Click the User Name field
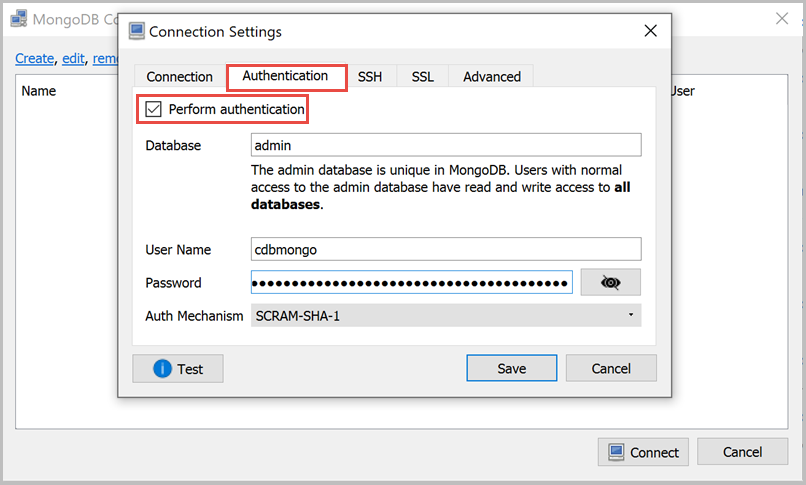The height and width of the screenshot is (485, 806). coord(445,249)
